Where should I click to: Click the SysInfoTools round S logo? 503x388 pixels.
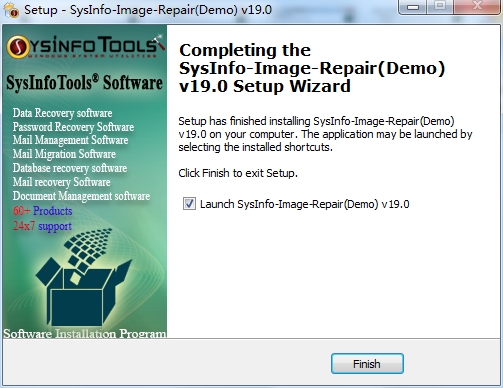pyautogui.click(x=18, y=47)
